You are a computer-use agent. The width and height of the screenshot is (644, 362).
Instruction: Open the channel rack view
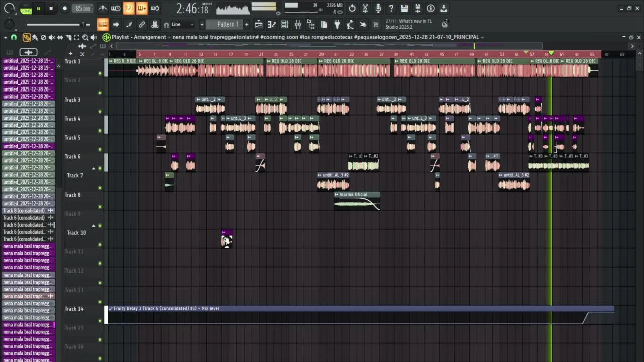(285, 24)
